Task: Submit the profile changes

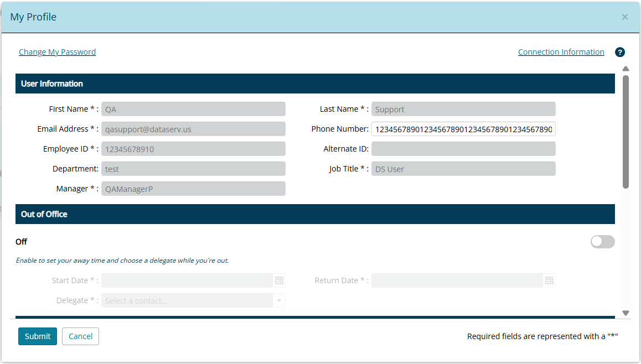Action: coord(38,336)
